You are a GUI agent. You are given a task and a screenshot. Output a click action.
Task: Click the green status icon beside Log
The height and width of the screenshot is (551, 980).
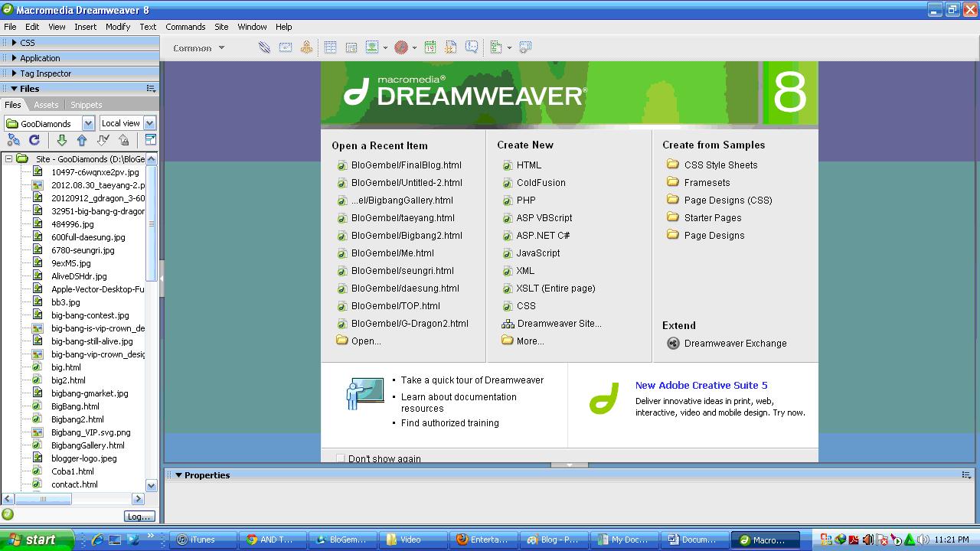point(8,515)
